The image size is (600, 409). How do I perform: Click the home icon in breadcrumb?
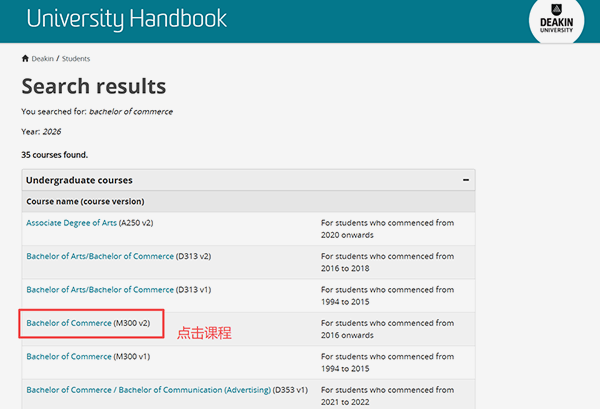[x=25, y=59]
